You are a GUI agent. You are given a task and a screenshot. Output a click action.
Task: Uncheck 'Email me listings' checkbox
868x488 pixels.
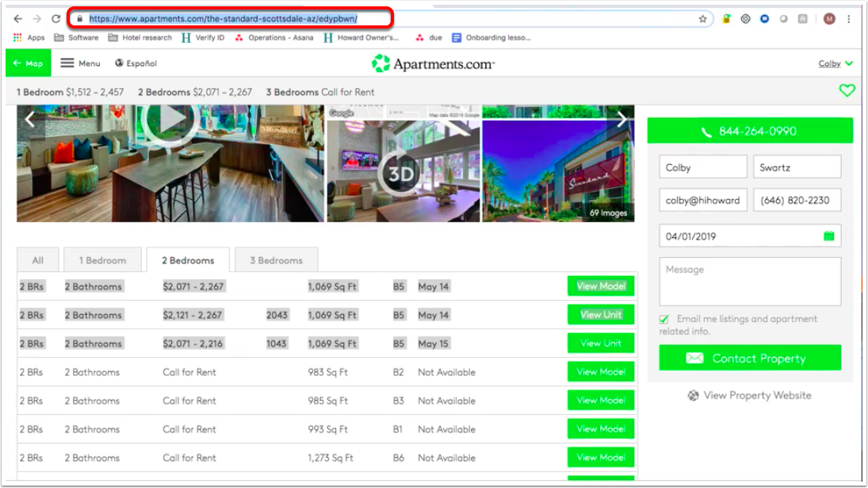click(664, 319)
